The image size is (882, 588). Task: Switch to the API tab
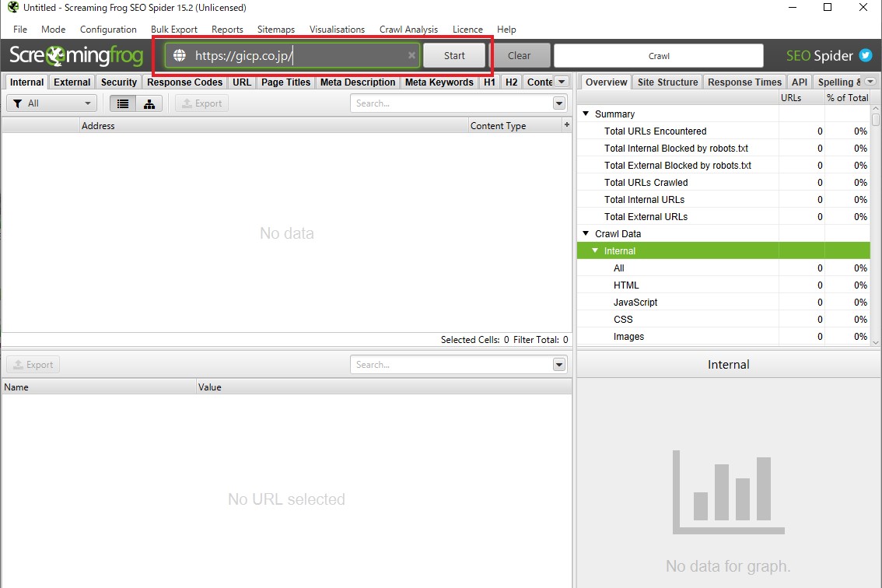(800, 82)
